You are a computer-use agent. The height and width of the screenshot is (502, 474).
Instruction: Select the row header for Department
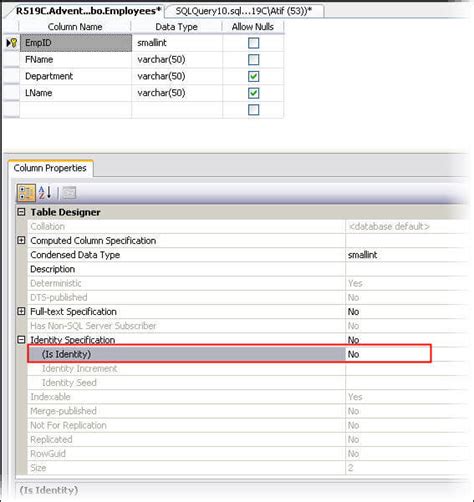[x=12, y=76]
